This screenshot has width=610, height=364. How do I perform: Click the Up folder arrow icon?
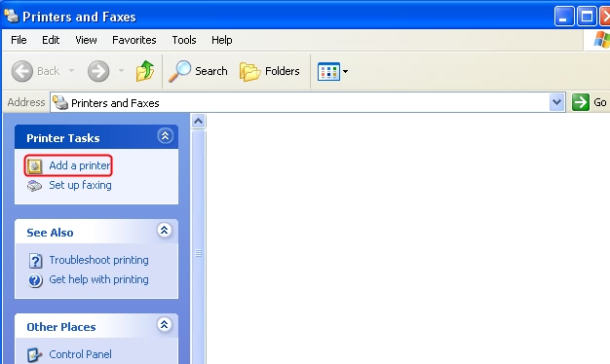tap(145, 71)
